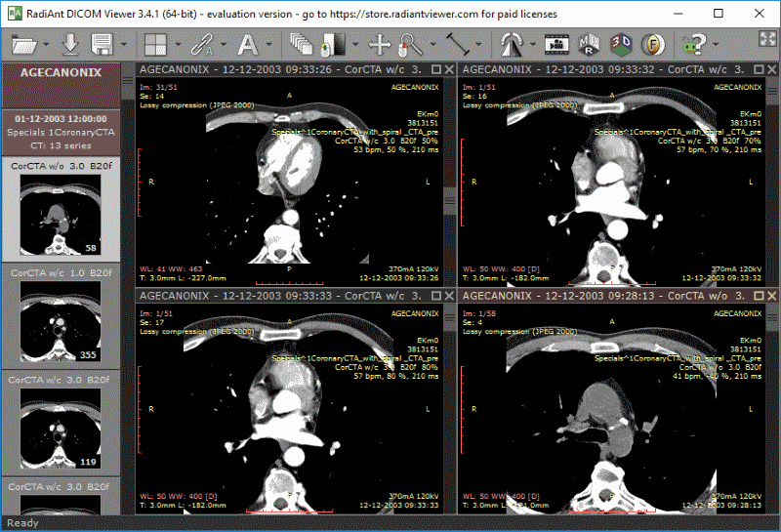Click the "Im: 31/51" overlay text

[158, 87]
